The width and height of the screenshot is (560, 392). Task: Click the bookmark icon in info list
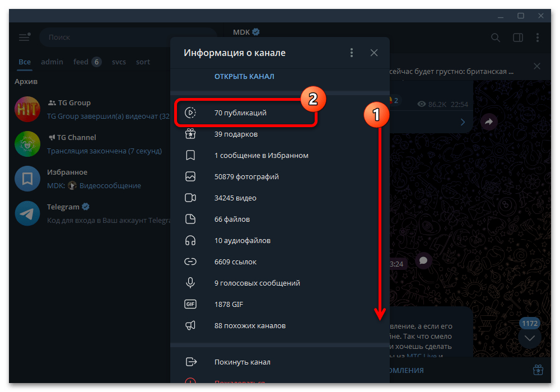click(x=190, y=155)
